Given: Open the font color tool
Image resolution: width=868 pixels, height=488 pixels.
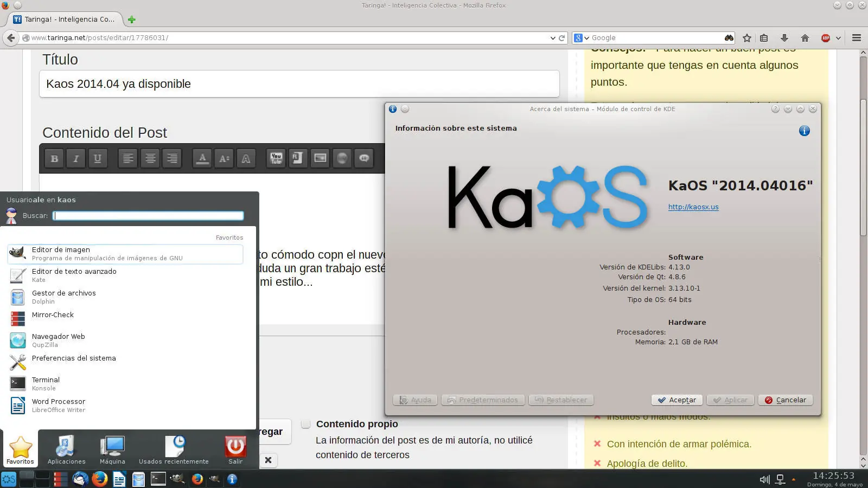Looking at the screenshot, I should (202, 158).
